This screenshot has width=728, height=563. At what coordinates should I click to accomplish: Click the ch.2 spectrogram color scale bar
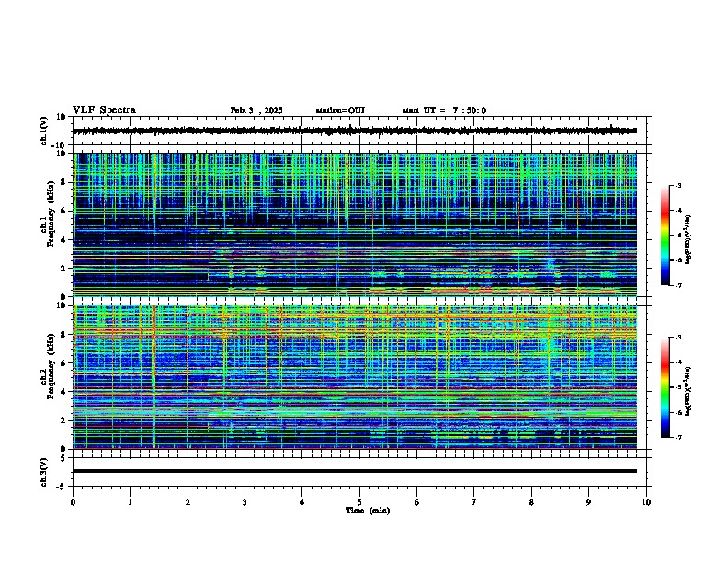pos(665,387)
